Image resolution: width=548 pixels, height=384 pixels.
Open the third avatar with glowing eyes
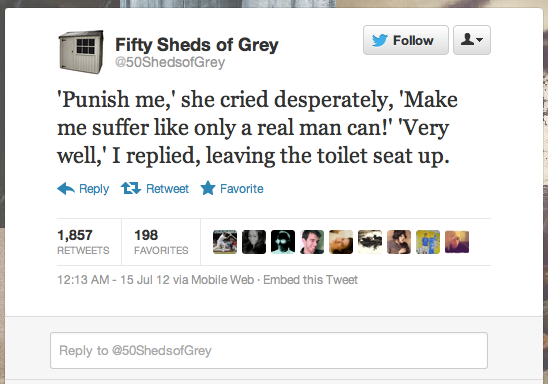[283, 242]
